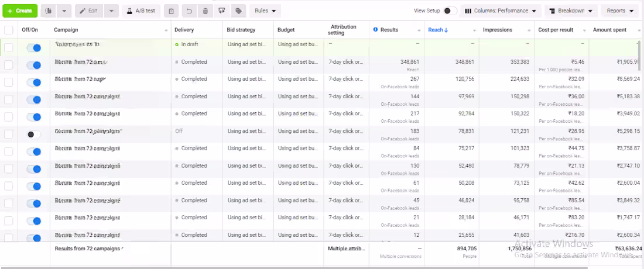Select checkbox for the 348,861 reach row
This screenshot has width=644, height=269.
pos(8,65)
